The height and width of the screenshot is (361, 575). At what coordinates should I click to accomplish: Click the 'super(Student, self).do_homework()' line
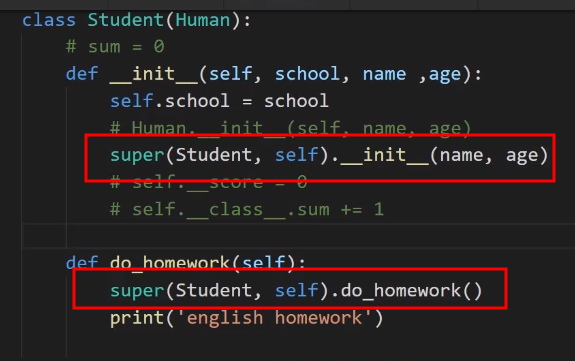click(x=296, y=291)
